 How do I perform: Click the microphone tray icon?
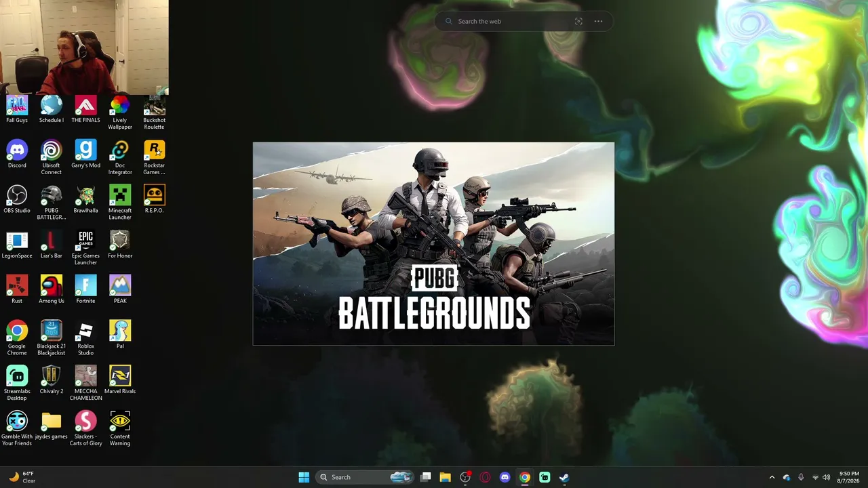pos(801,477)
